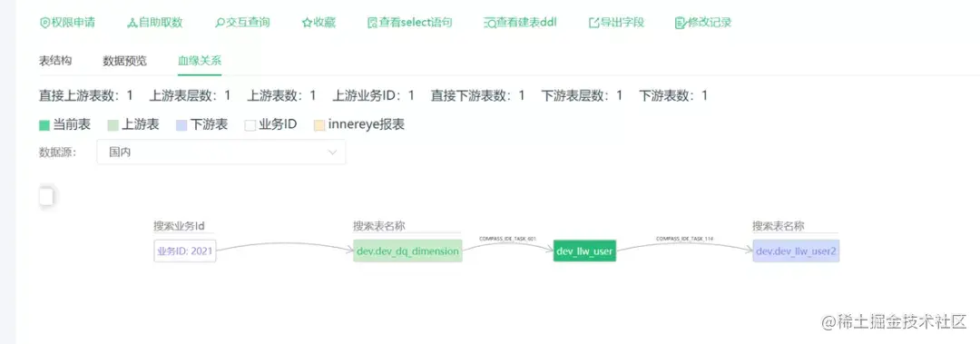980x344 pixels.
Task: Focus 搜索表名称 field above dev.dev_dq_dimension
Action: (407, 226)
